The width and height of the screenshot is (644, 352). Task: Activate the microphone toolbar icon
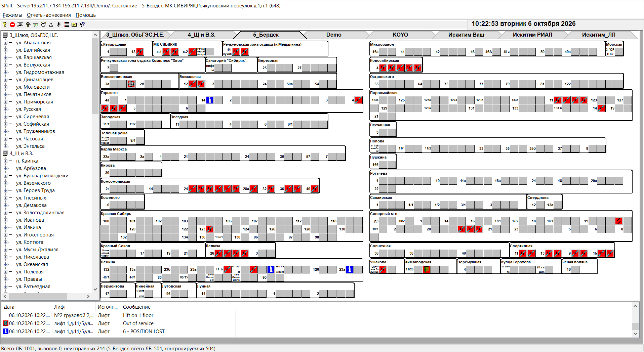59,25
